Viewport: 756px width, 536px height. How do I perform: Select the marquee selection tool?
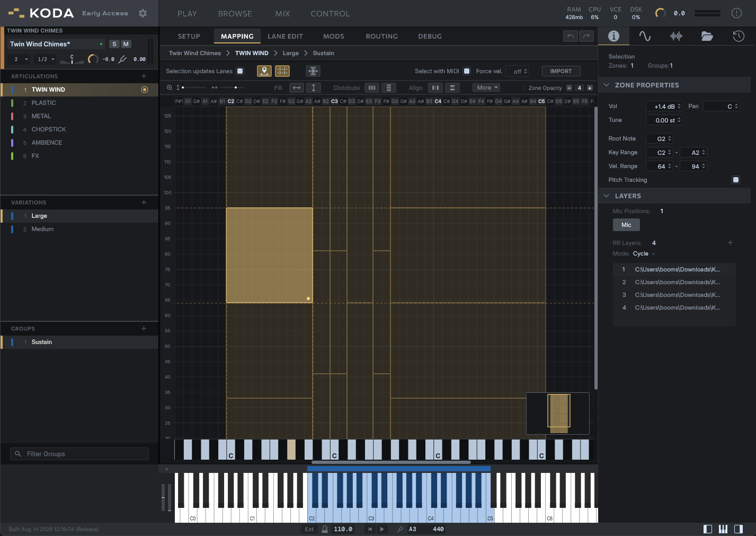coord(282,71)
